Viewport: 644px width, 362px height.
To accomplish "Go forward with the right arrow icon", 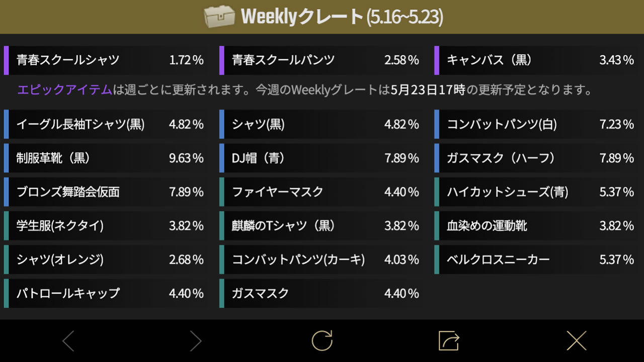I will point(196,341).
